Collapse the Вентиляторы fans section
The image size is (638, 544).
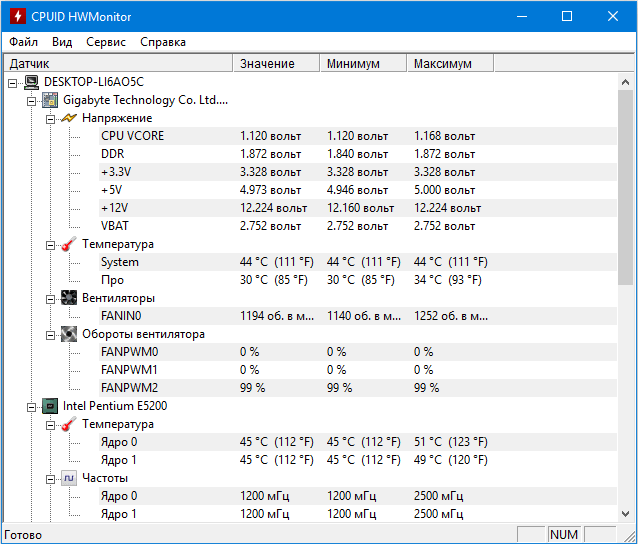pos(49,298)
